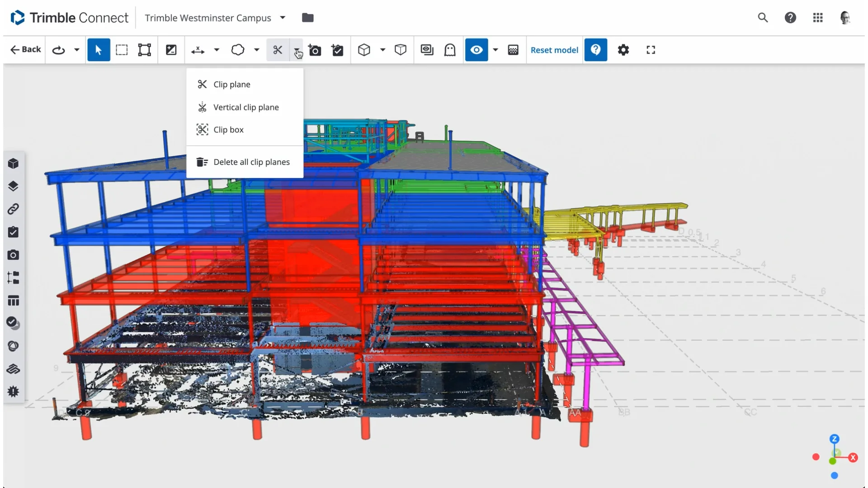Open the Layers panel in sidebar
Screen dimensions: 868x488
13,186
